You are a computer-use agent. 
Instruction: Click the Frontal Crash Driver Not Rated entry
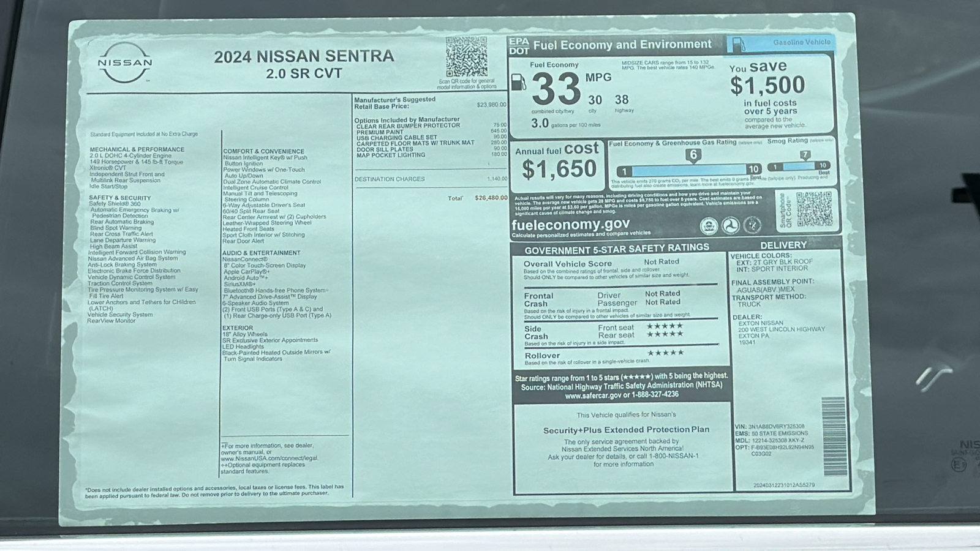point(639,294)
